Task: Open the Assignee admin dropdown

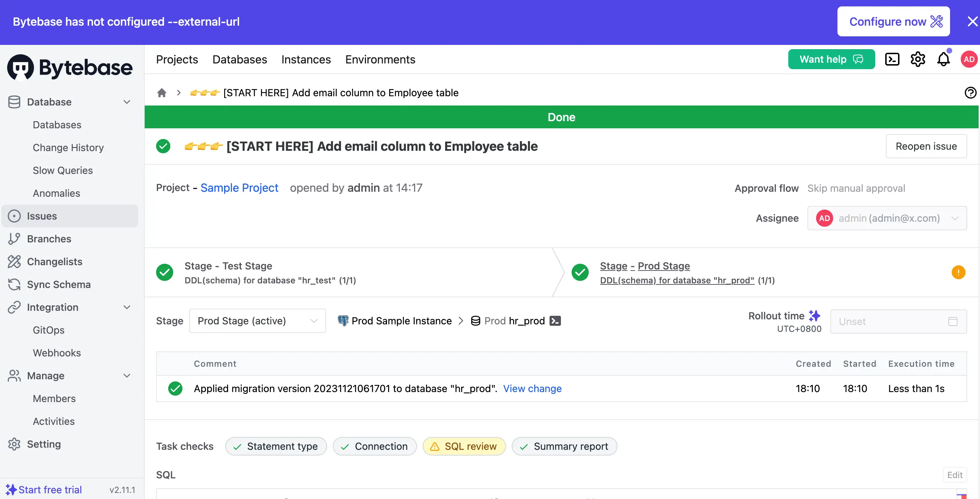Action: point(886,218)
